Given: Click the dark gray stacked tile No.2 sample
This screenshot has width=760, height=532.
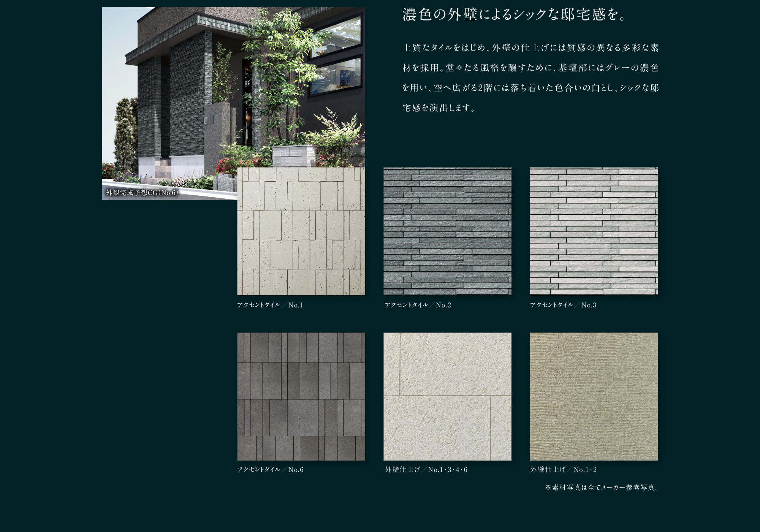Looking at the screenshot, I should point(447,231).
